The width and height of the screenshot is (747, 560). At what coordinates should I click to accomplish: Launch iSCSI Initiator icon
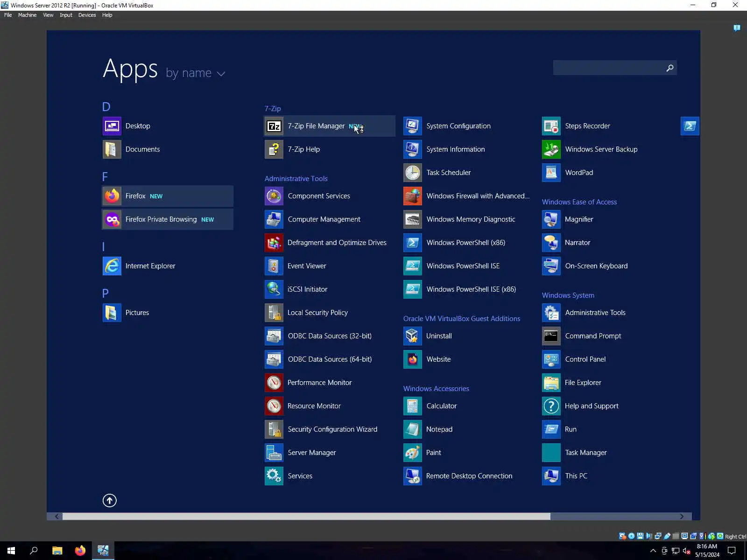tap(274, 289)
